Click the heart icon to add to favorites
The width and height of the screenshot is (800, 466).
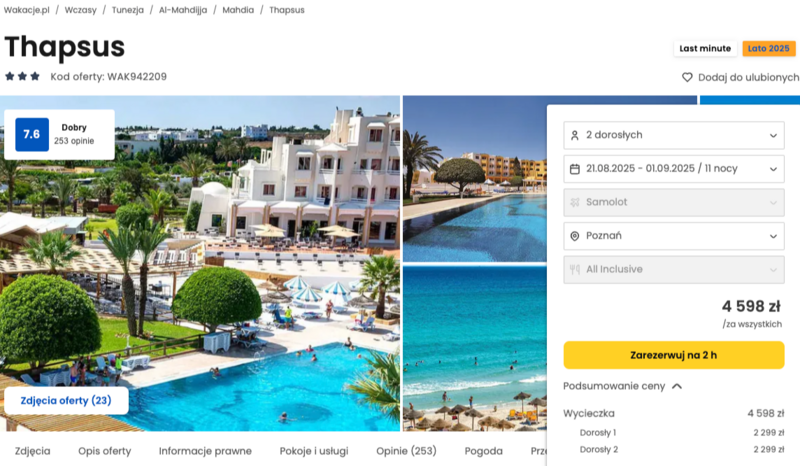pos(687,77)
